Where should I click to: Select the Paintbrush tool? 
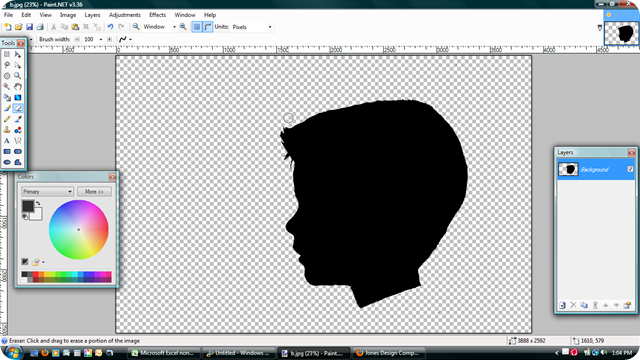pos(7,108)
